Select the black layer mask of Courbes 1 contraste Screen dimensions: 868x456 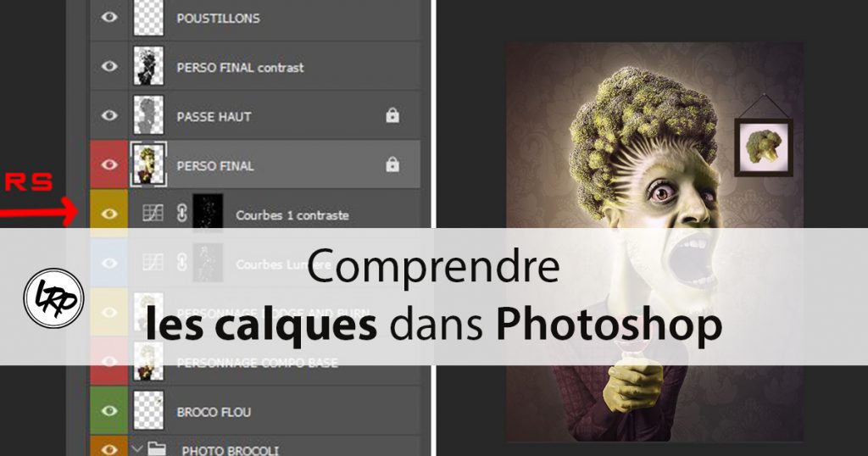tap(208, 211)
